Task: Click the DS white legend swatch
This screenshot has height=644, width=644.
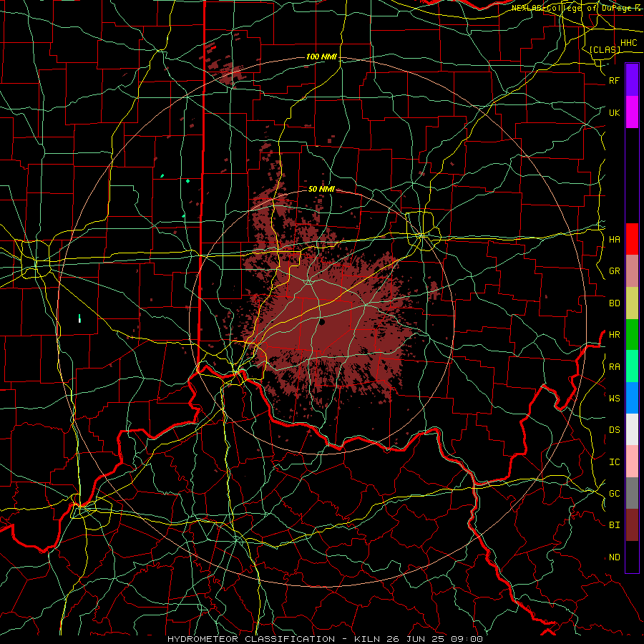Action: [x=632, y=429]
